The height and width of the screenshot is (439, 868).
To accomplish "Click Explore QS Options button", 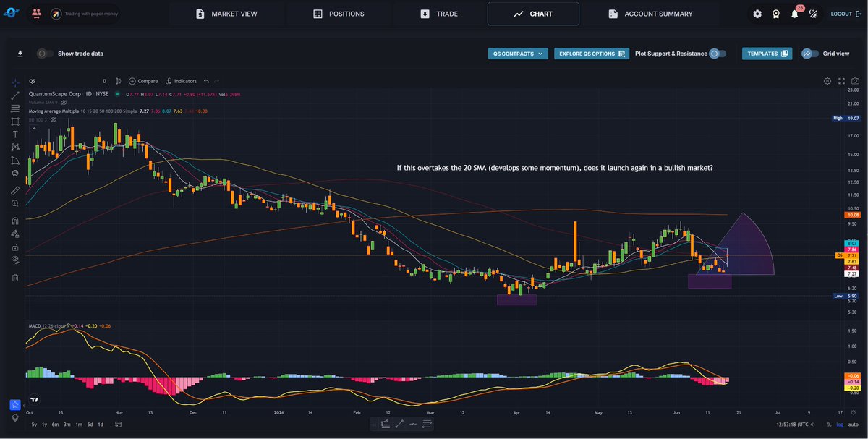I will click(x=592, y=54).
